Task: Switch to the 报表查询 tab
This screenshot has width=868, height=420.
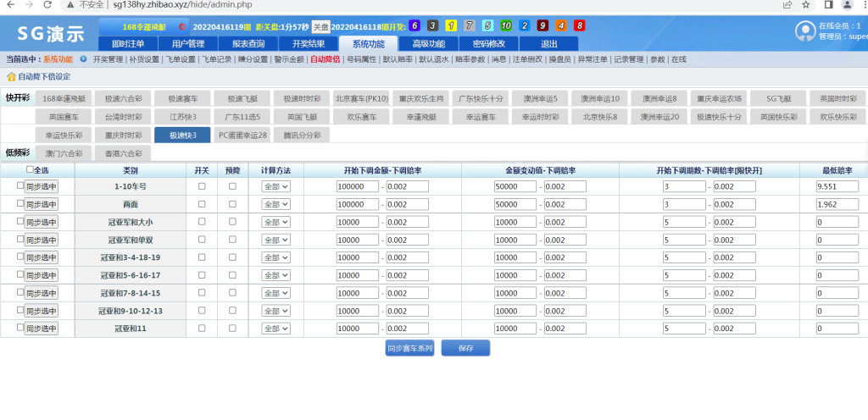Action: tap(248, 43)
